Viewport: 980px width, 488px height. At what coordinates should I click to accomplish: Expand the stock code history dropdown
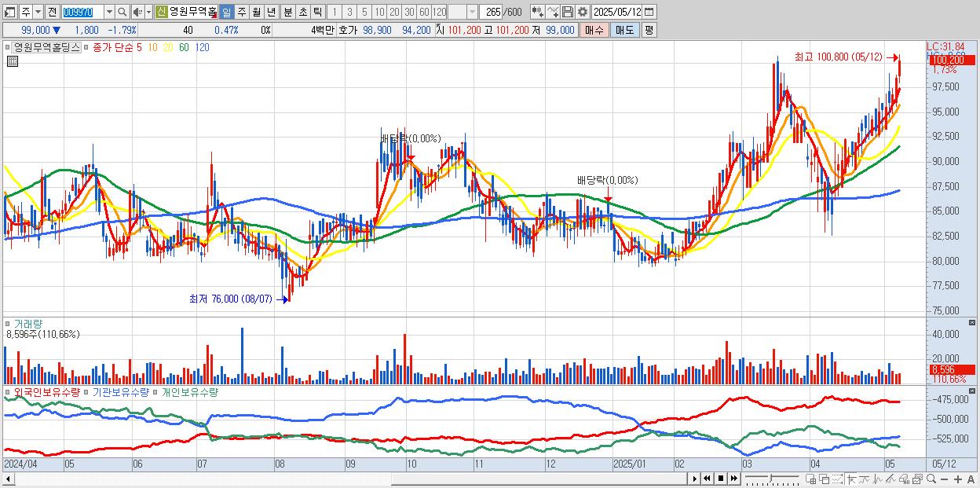pyautogui.click(x=109, y=12)
